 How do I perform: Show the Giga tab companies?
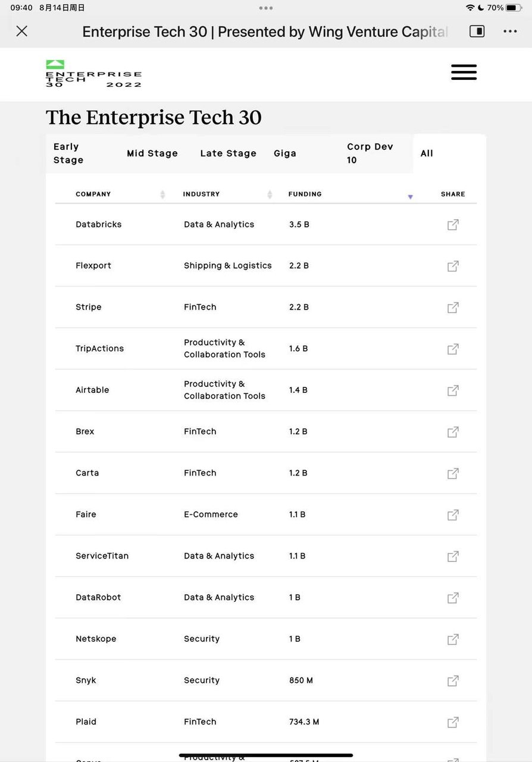[x=285, y=153]
